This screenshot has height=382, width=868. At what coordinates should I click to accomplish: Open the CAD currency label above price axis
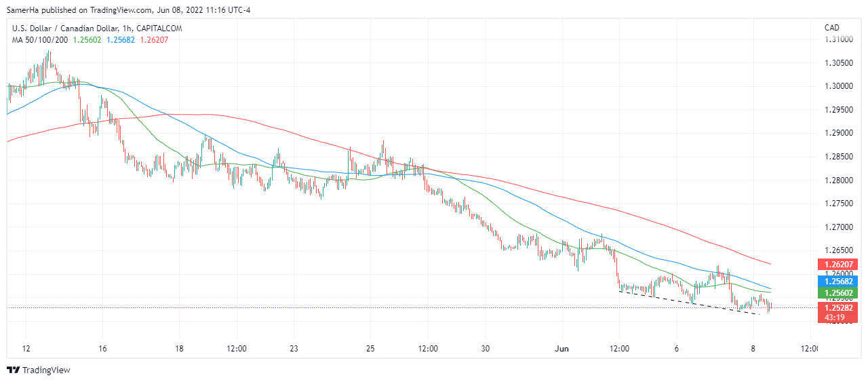[832, 28]
